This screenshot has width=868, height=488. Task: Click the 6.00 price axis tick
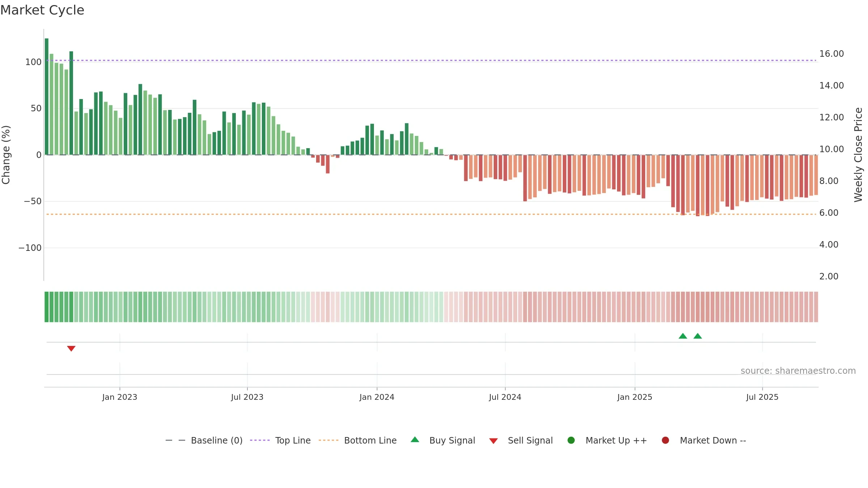tap(829, 213)
